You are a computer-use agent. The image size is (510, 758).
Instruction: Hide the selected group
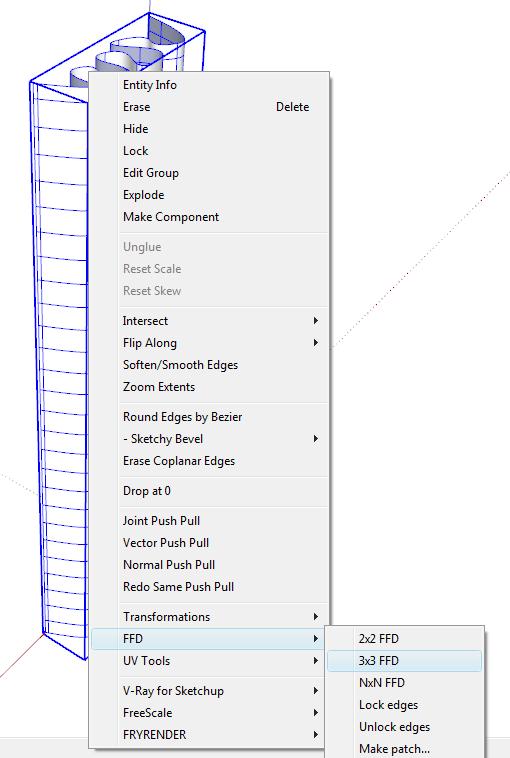click(210, 129)
